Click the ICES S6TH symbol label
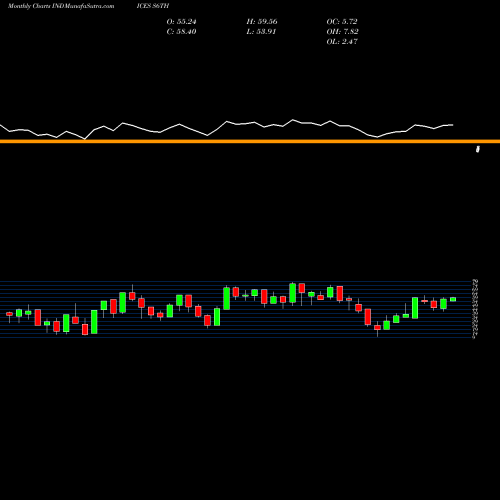The image size is (500, 500). 153,6
